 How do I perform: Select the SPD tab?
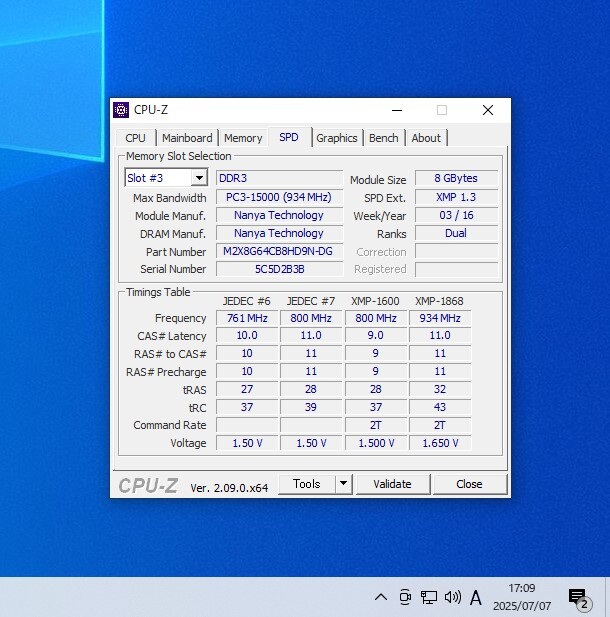(289, 137)
